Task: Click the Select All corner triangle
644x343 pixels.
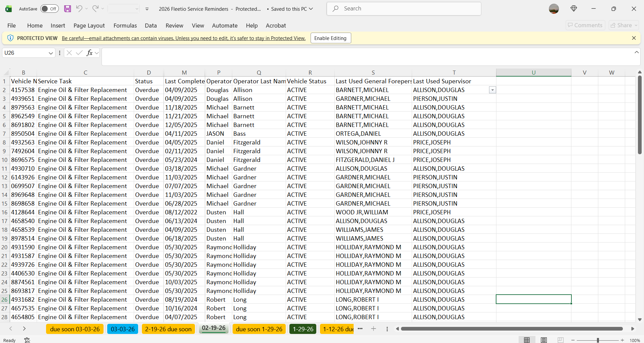Action: pyautogui.click(x=6, y=73)
